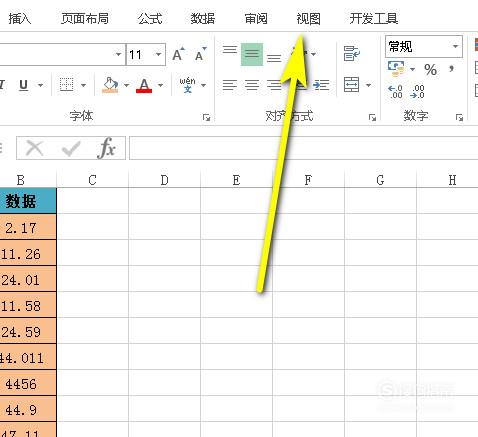Screen dimensions: 478x437
Task: Select cell containing 4456
Action: point(28,384)
